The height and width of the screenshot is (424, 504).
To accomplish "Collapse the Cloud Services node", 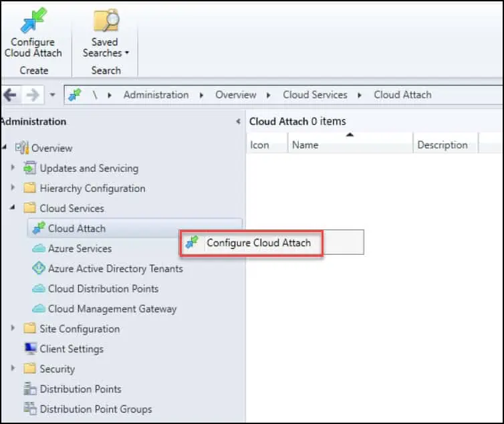I will 13,207.
